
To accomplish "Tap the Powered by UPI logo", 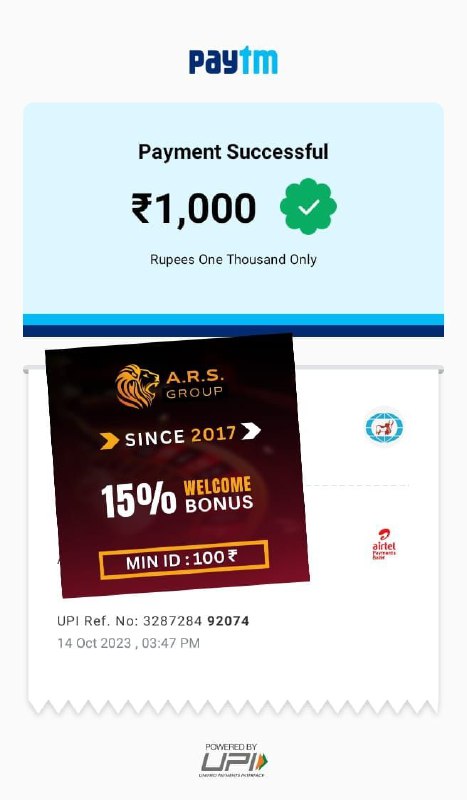I will [233, 760].
